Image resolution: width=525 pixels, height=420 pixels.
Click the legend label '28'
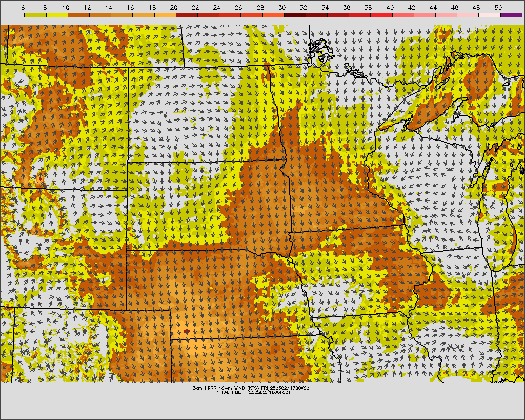tap(260, 7)
